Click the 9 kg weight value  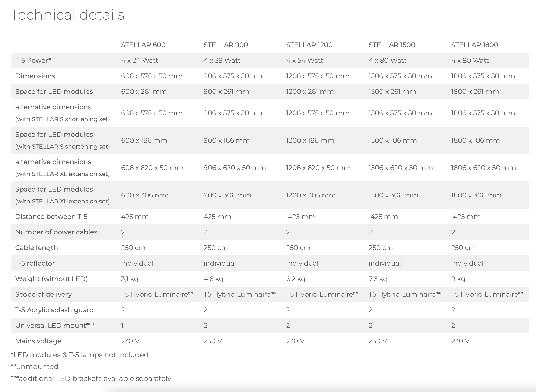[x=458, y=279]
